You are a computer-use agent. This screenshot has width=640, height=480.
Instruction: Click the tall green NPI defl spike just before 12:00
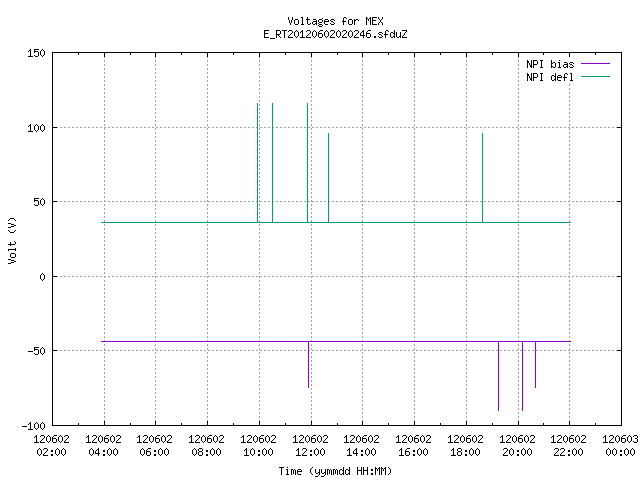coord(307,163)
